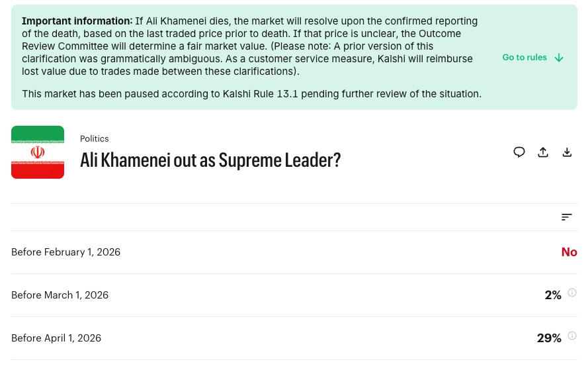Open the comments speech bubble icon
Image resolution: width=588 pixels, height=370 pixels.
(519, 152)
